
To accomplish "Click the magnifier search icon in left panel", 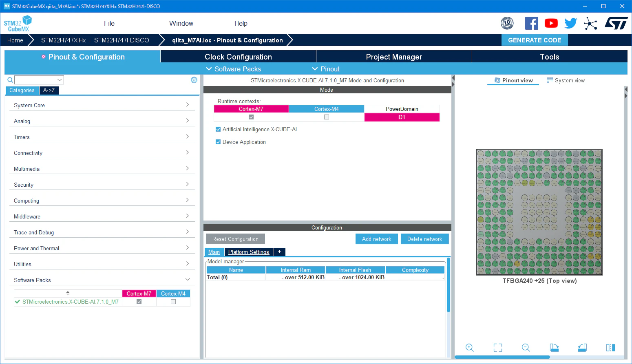I will click(x=10, y=80).
